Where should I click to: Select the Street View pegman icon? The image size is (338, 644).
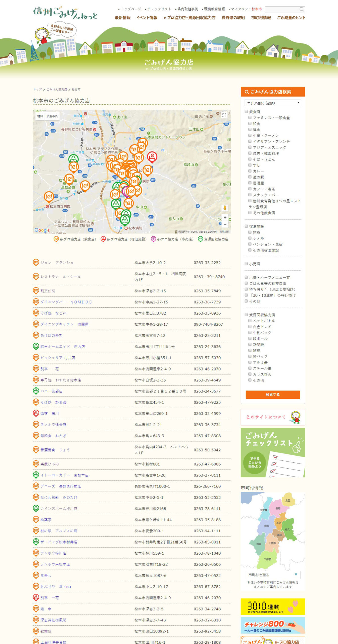click(x=225, y=208)
